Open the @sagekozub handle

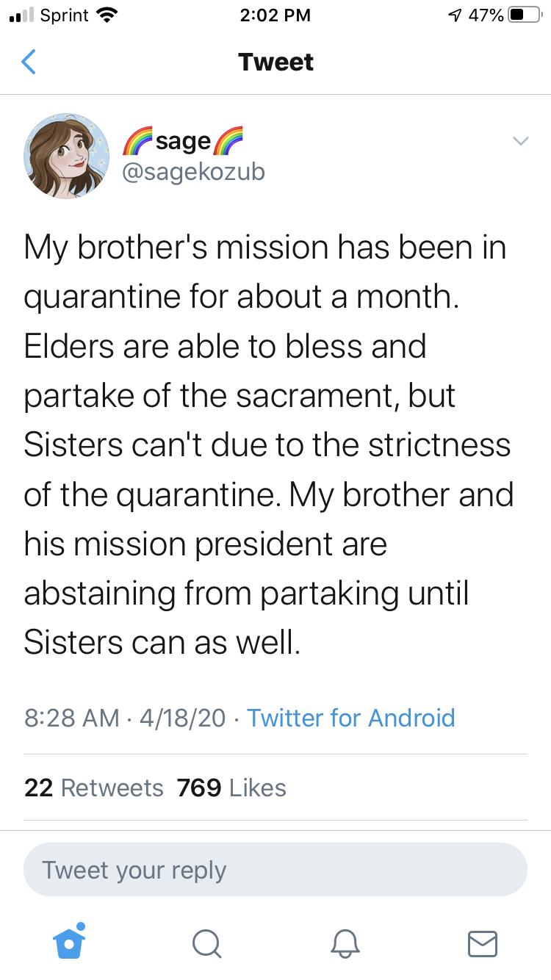coord(193,172)
